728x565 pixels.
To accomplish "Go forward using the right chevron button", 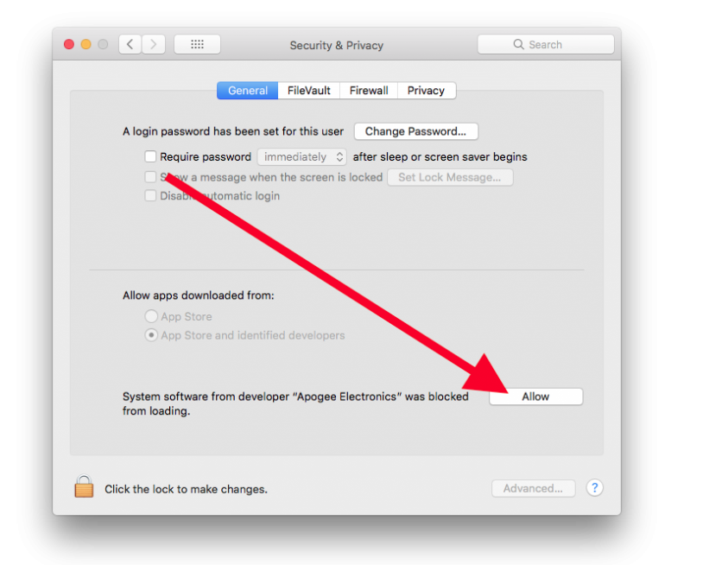I will (x=153, y=45).
